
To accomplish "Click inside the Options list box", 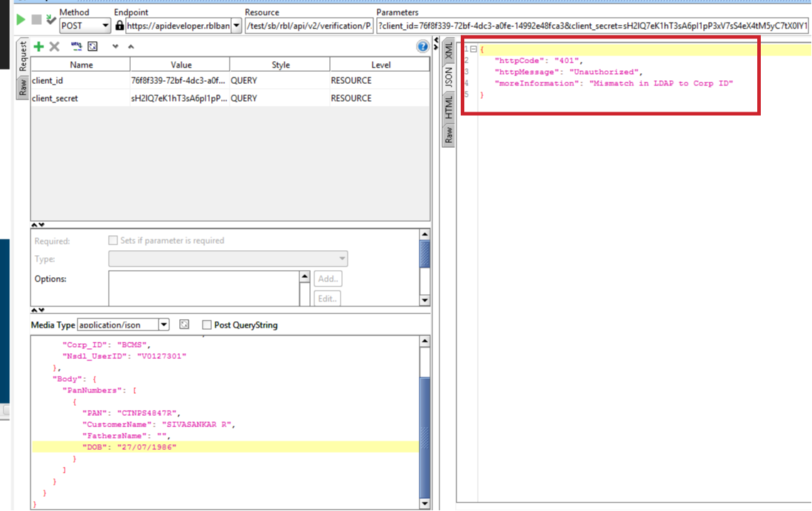I will 205,288.
